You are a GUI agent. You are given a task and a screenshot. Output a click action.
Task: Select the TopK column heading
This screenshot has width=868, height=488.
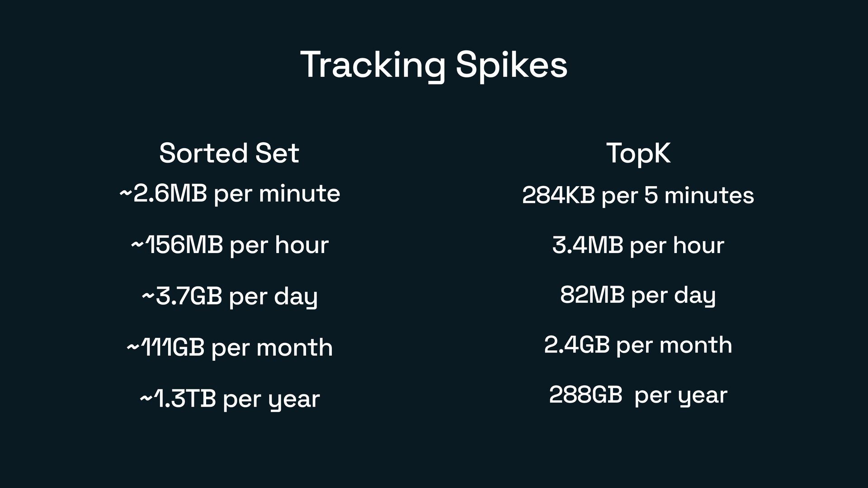(x=638, y=153)
